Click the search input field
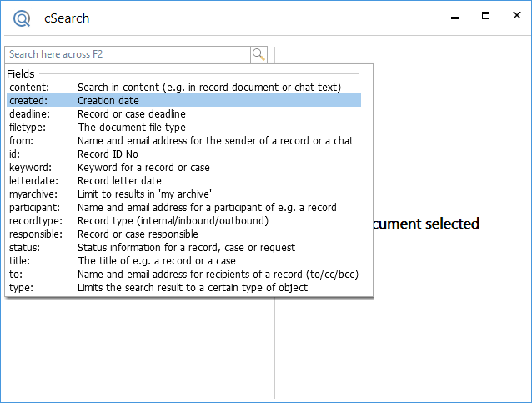Screen dimensions: 532x403 [x=128, y=54]
